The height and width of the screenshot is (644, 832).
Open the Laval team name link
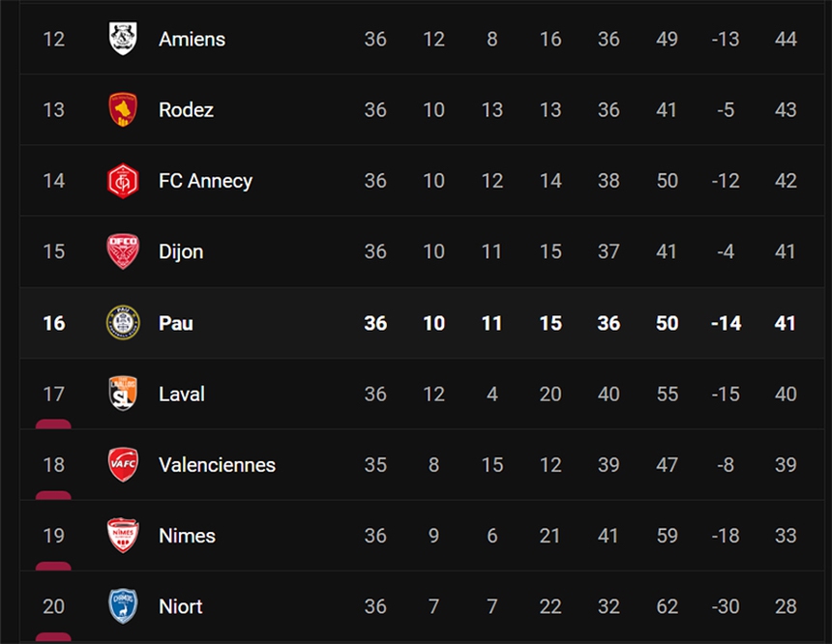182,394
